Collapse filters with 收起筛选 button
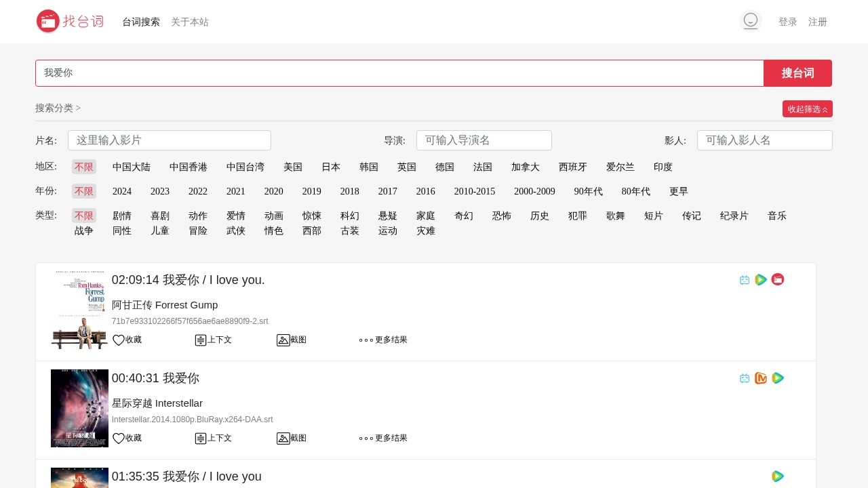The width and height of the screenshot is (868, 488). pyautogui.click(x=807, y=109)
